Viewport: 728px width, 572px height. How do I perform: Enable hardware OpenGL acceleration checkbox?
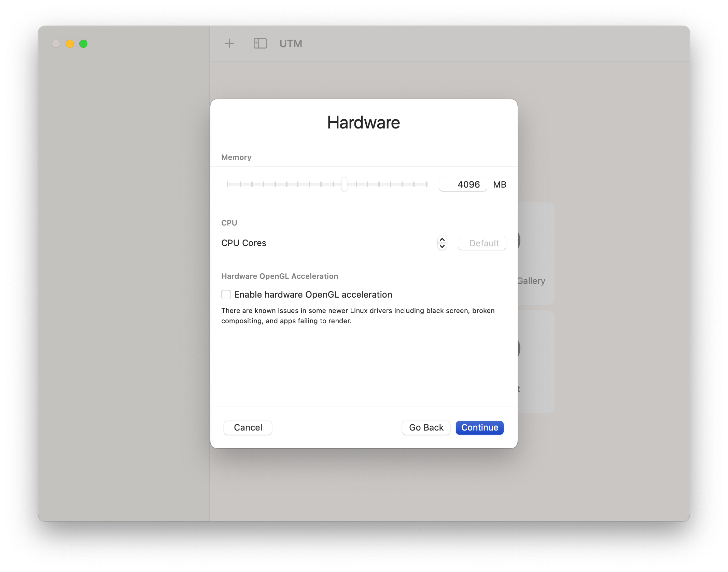226,295
